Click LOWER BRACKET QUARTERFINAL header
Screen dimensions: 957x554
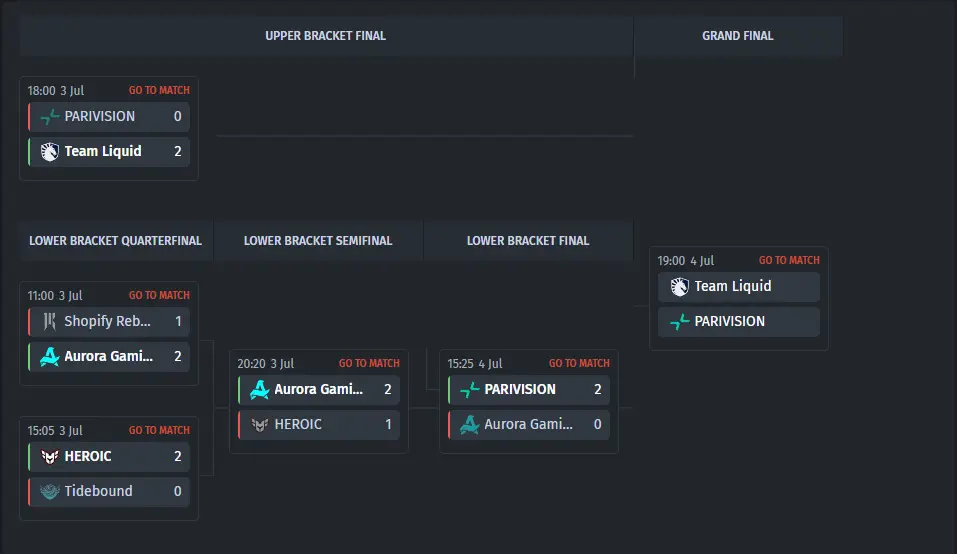tap(115, 241)
